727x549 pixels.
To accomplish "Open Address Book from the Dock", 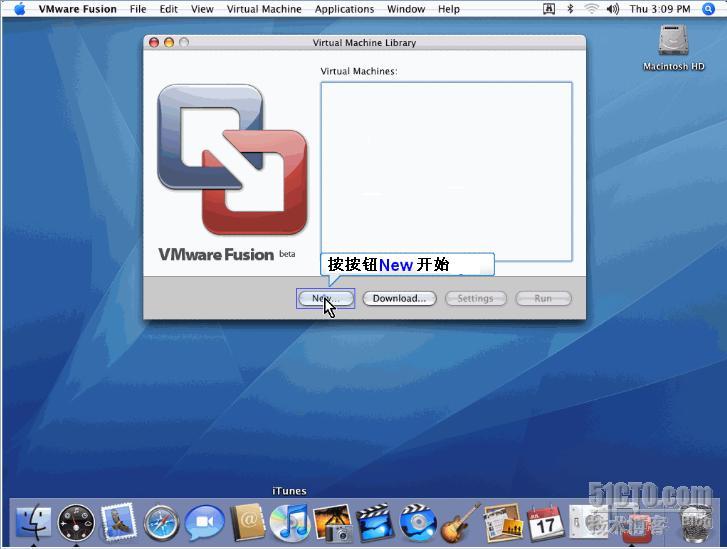I will pyautogui.click(x=247, y=523).
